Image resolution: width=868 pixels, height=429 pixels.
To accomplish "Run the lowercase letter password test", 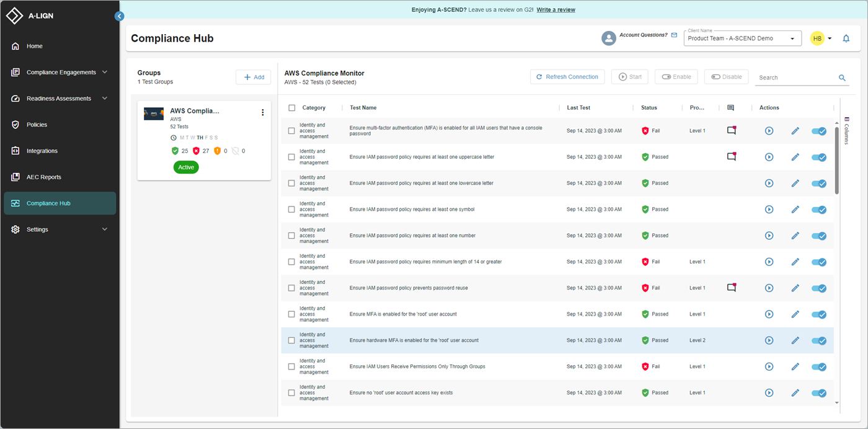I will pos(769,184).
